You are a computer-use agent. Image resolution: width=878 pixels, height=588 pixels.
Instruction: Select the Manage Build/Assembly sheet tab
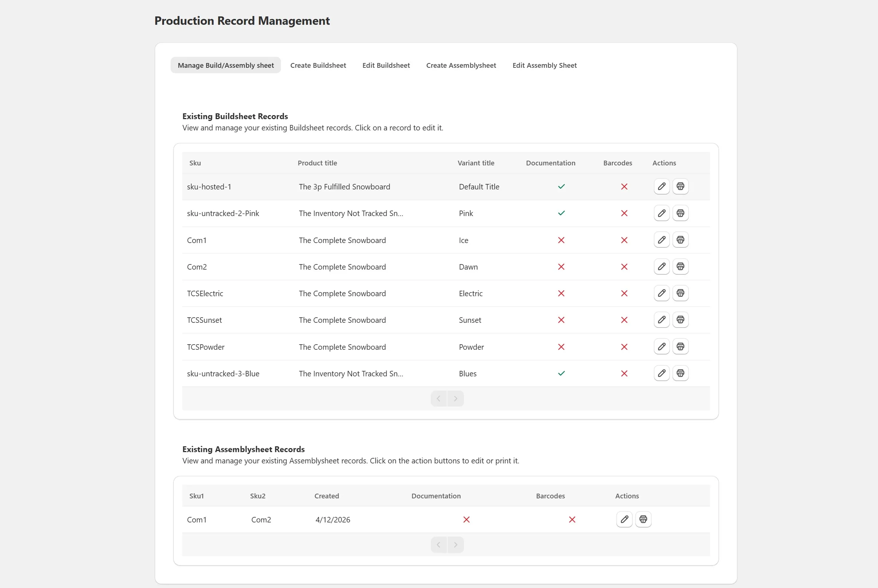[x=226, y=65]
